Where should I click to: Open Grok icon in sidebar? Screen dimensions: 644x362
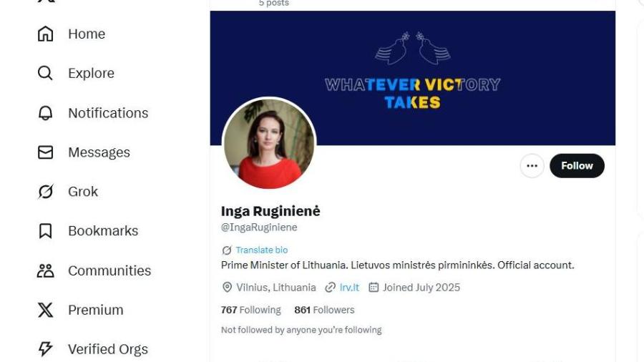[x=45, y=192]
